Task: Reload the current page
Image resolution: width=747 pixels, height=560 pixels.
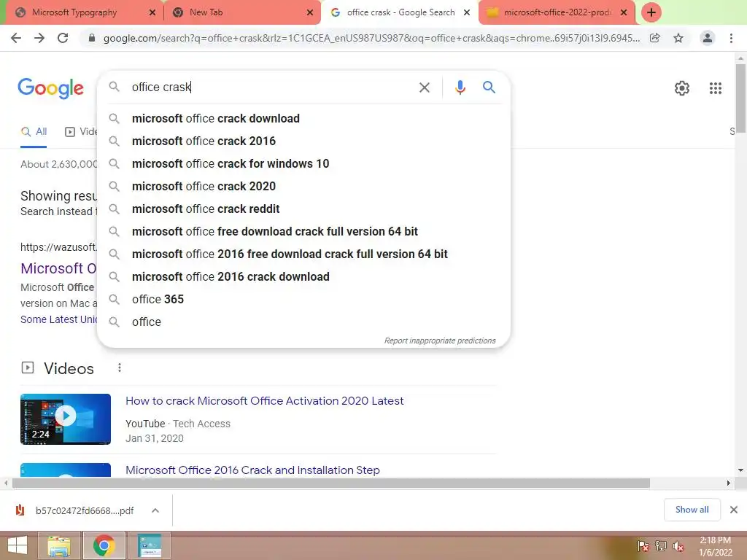Action: 63,38
